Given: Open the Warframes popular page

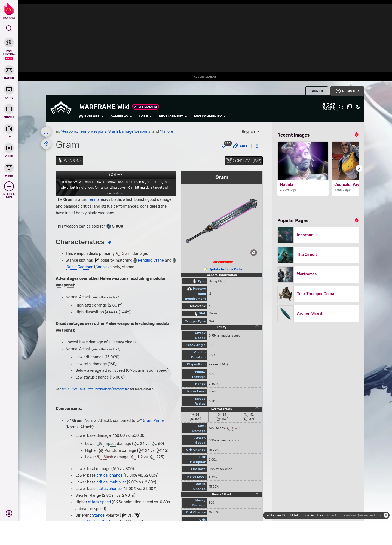Looking at the screenshot, I should (318, 274).
